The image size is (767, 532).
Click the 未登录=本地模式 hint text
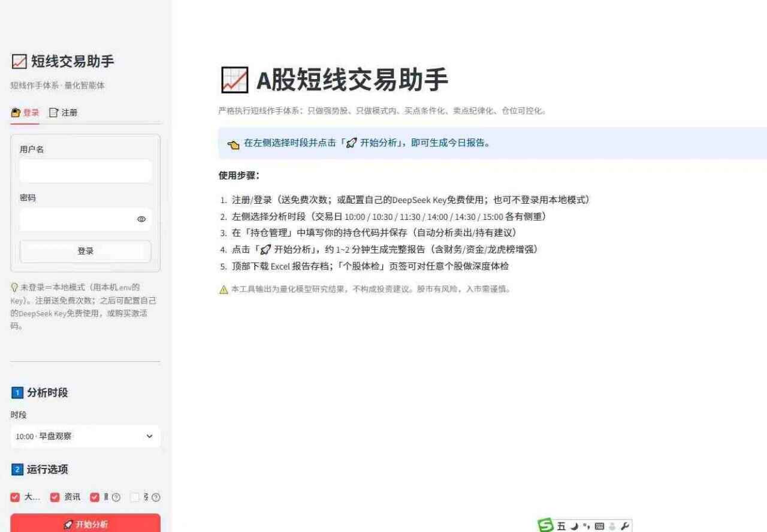pos(83,307)
